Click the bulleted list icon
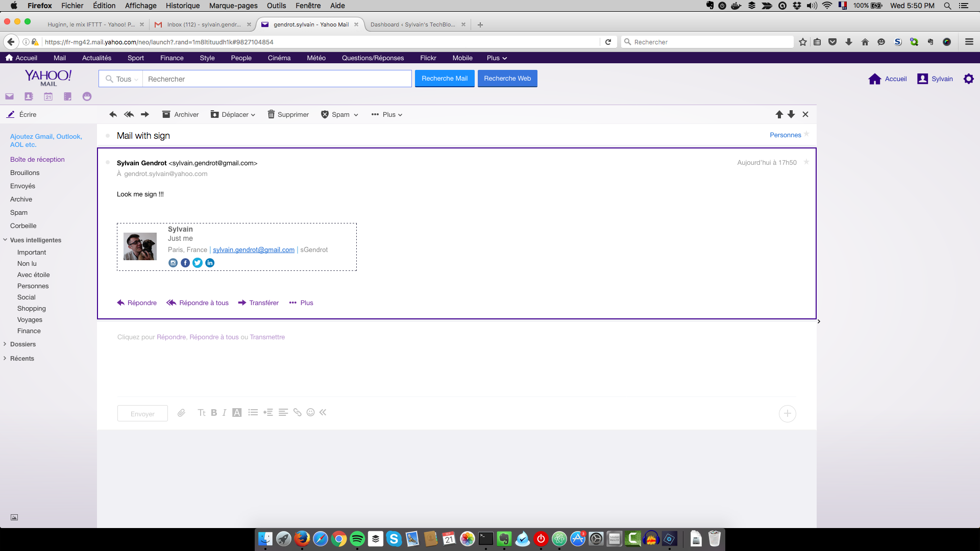The height and width of the screenshot is (551, 980). (253, 412)
